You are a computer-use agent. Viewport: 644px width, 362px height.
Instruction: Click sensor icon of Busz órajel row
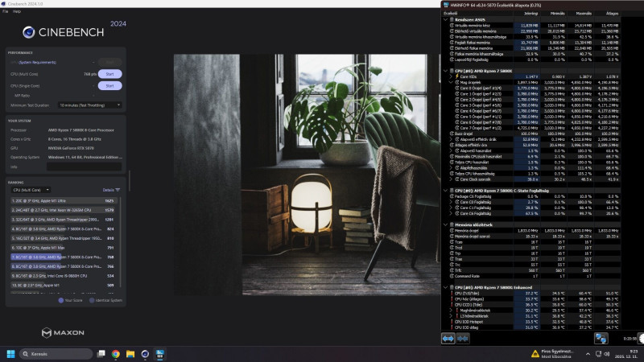click(x=452, y=134)
